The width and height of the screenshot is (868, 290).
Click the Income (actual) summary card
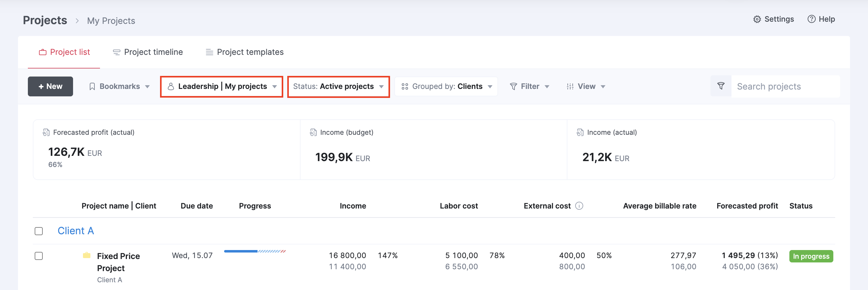point(701,149)
